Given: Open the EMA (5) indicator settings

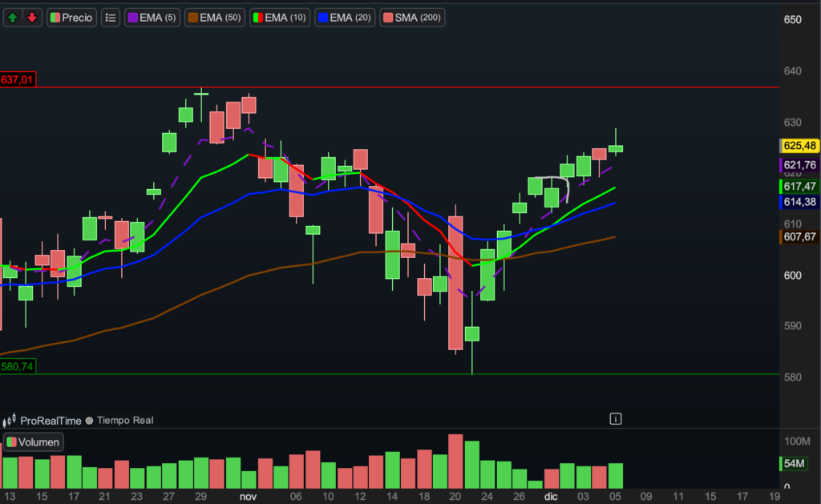Looking at the screenshot, I should pyautogui.click(x=152, y=17).
